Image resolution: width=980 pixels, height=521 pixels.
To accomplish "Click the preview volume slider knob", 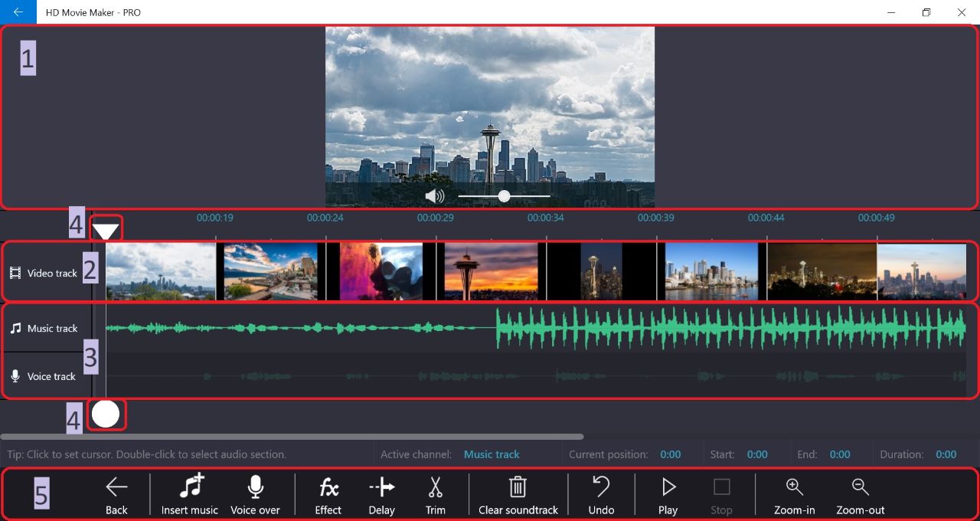I will pyautogui.click(x=504, y=196).
